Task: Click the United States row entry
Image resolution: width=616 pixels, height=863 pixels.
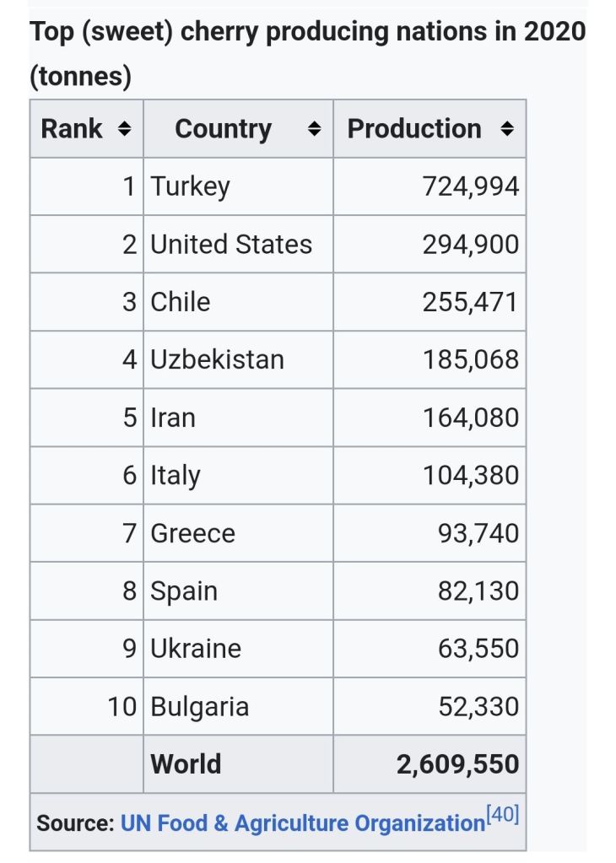Action: click(230, 245)
